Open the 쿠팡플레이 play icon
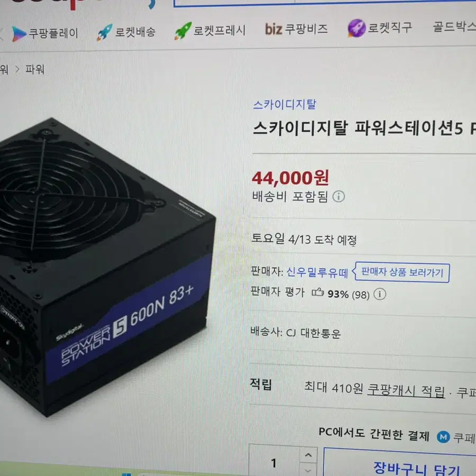The image size is (476, 476). (19, 34)
